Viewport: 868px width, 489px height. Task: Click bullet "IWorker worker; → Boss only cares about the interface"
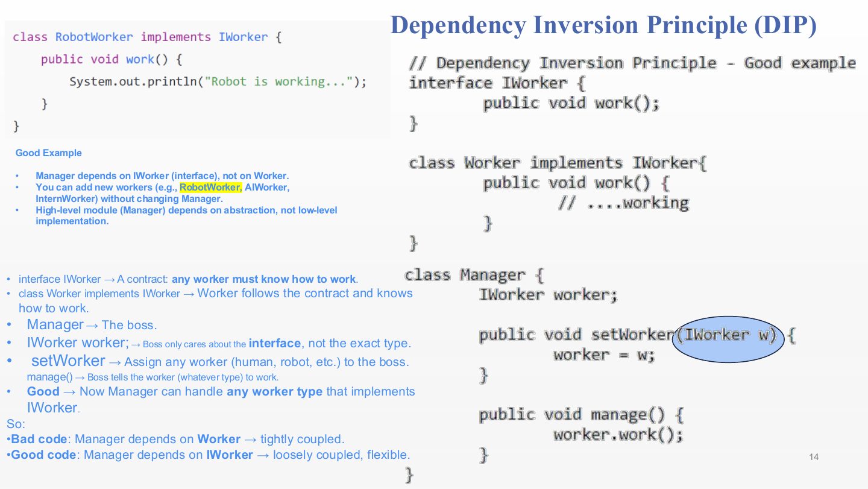pyautogui.click(x=219, y=344)
